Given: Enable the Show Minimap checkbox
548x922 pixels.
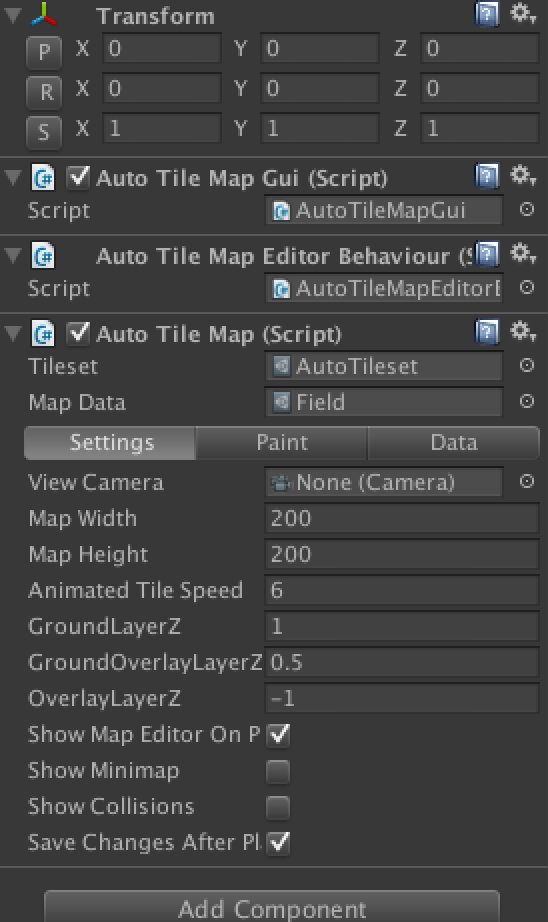Looking at the screenshot, I should pyautogui.click(x=278, y=771).
